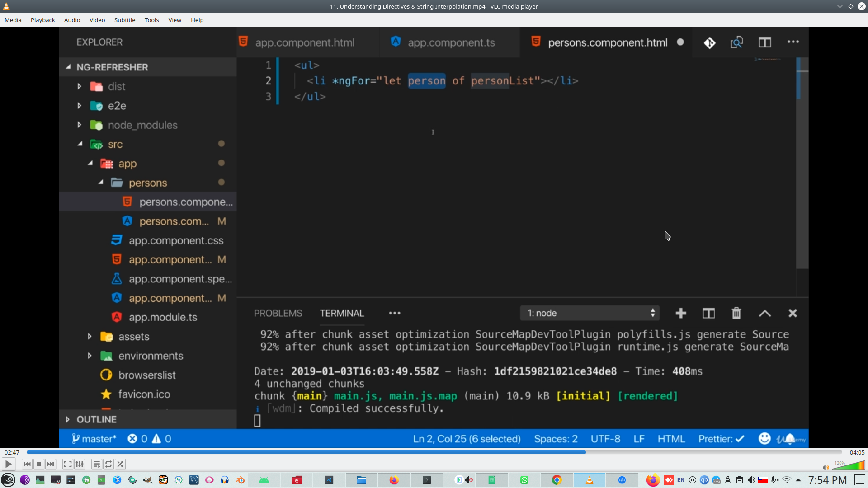Toggle loop playback mode
868x488 pixels.
(108, 464)
